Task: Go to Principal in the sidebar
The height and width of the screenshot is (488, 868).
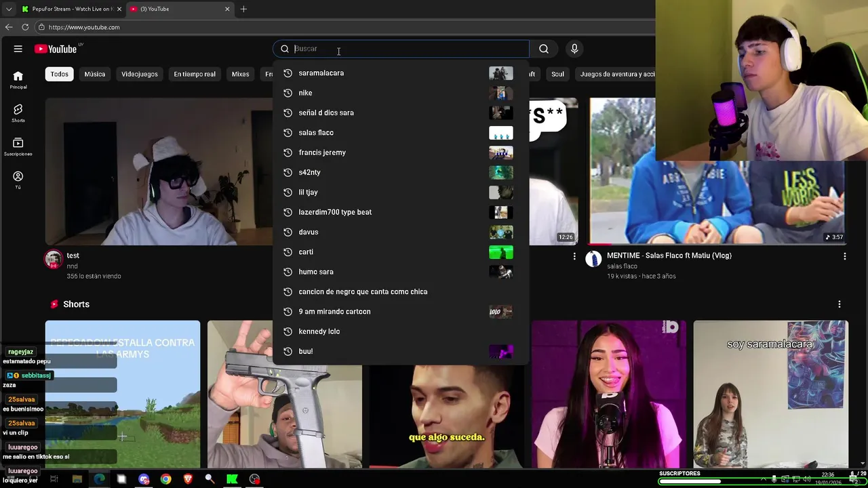Action: [x=18, y=80]
